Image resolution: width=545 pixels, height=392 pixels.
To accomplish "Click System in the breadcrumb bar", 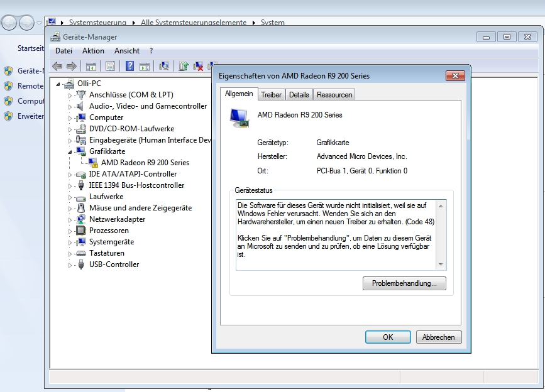I will (273, 23).
